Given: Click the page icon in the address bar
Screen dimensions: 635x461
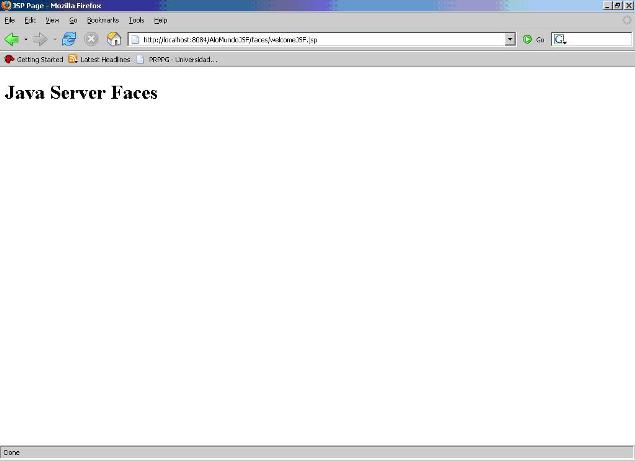Looking at the screenshot, I should pos(135,39).
